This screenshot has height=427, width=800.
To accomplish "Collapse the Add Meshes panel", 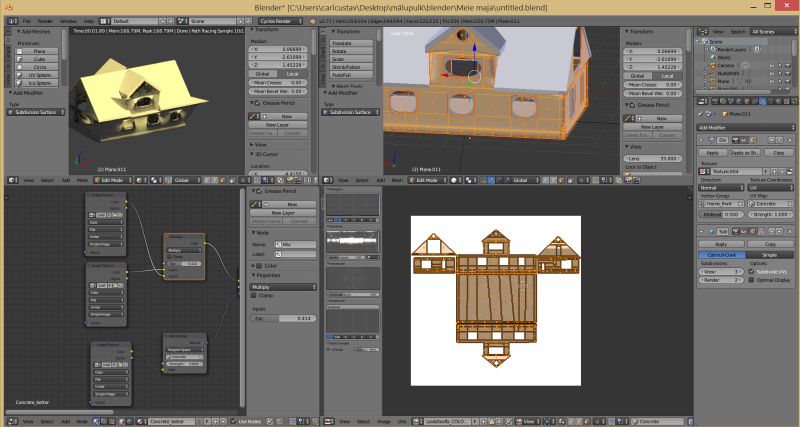I will 33,32.
